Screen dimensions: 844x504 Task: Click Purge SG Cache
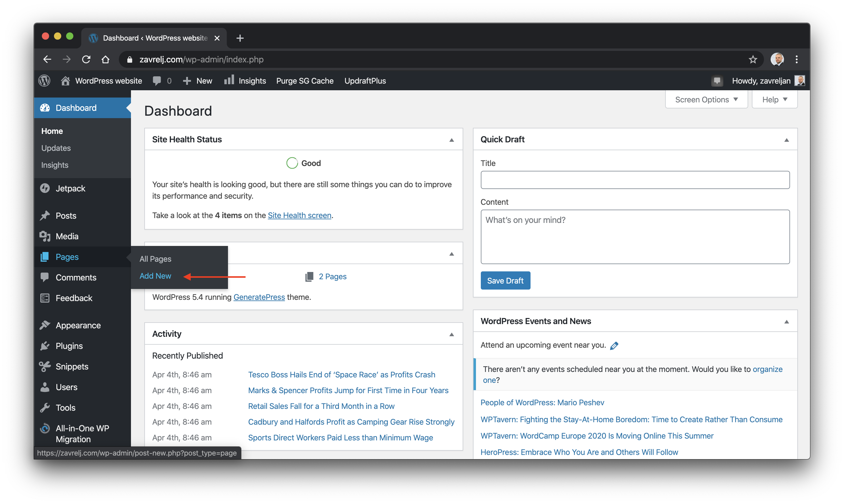coord(305,81)
